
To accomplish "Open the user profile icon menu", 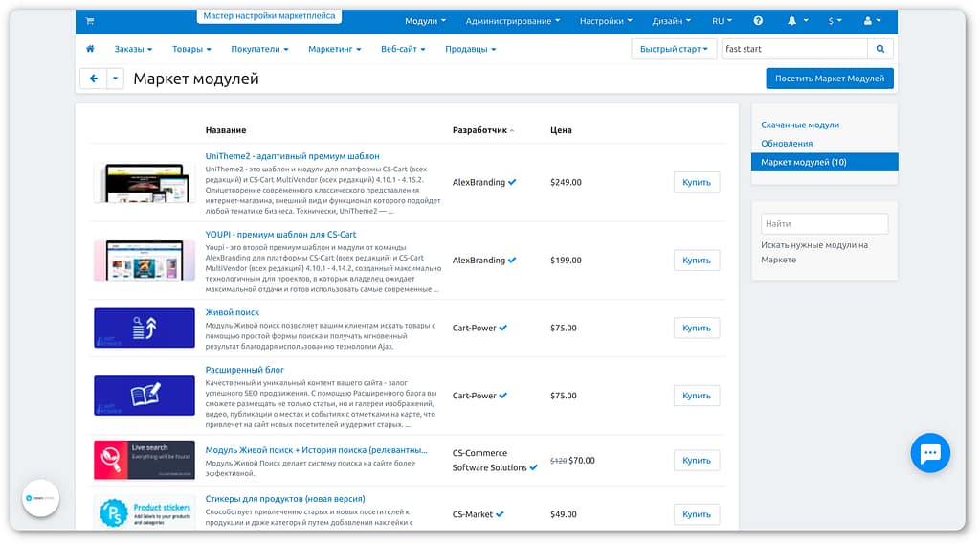I will 872,21.
